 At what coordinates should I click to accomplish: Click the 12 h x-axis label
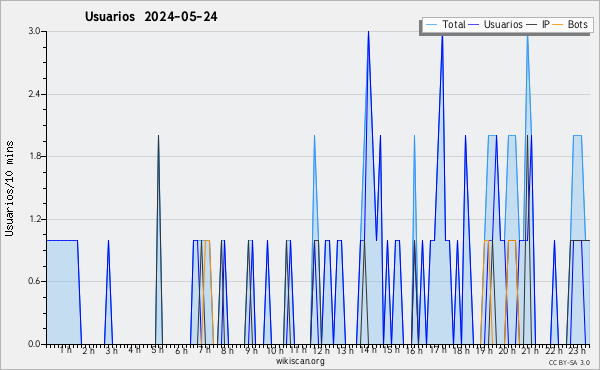pos(321,351)
